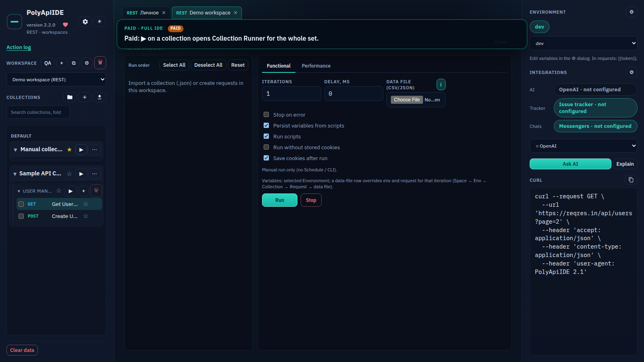
Task: Uncheck Run scripts option
Action: (x=266, y=136)
